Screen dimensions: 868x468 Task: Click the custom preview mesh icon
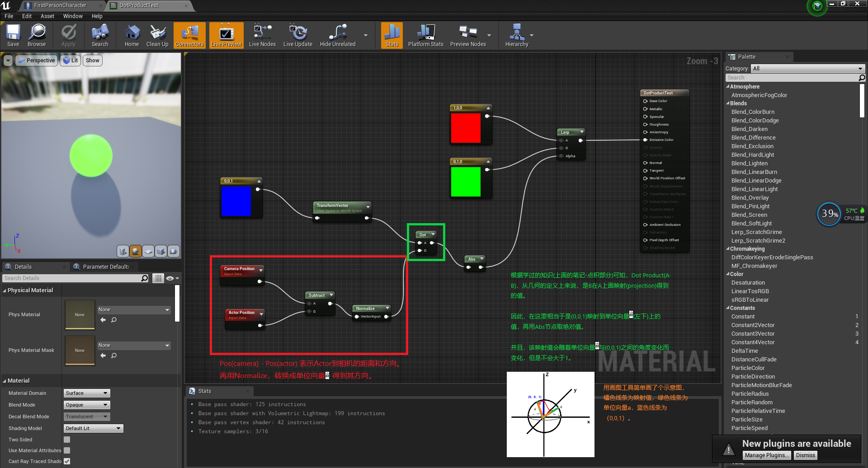click(174, 251)
